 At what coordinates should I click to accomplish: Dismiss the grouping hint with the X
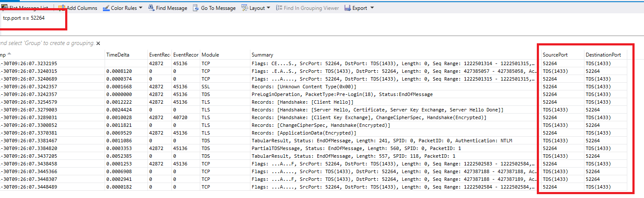tap(98, 43)
